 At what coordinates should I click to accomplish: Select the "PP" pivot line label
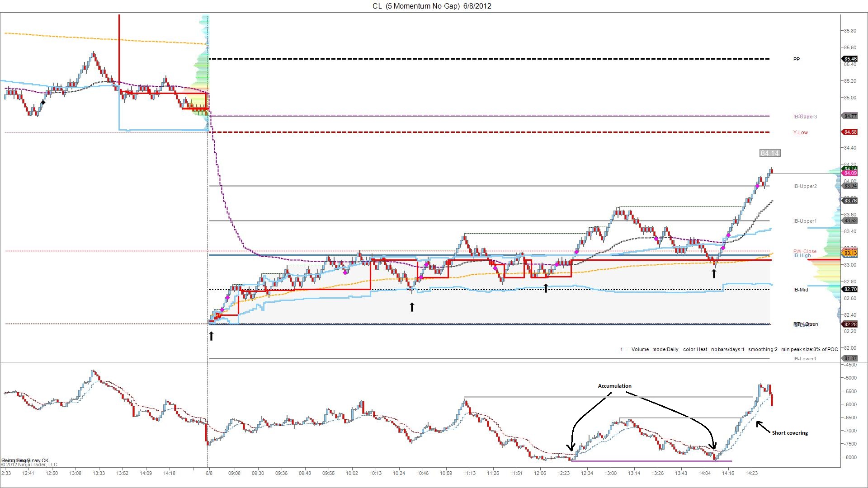pyautogui.click(x=797, y=59)
